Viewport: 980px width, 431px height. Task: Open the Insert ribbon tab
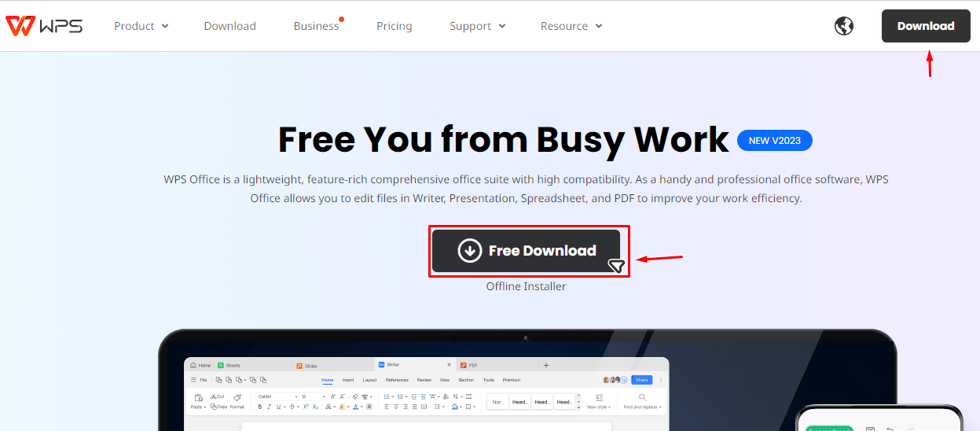point(348,380)
